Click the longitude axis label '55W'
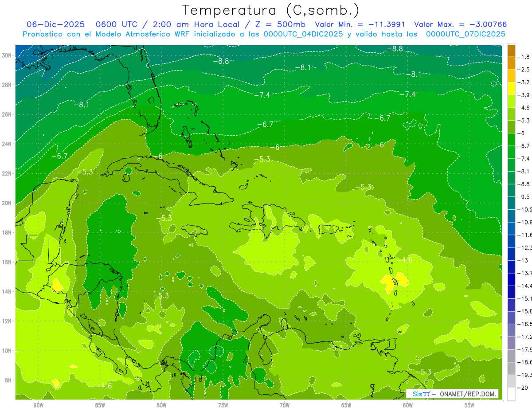 [469, 405]
